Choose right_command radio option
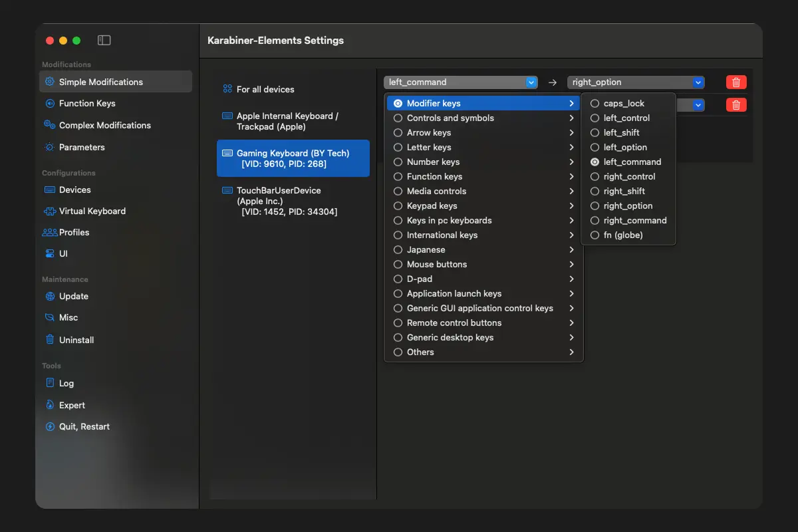Viewport: 798px width, 532px height. pyautogui.click(x=634, y=221)
